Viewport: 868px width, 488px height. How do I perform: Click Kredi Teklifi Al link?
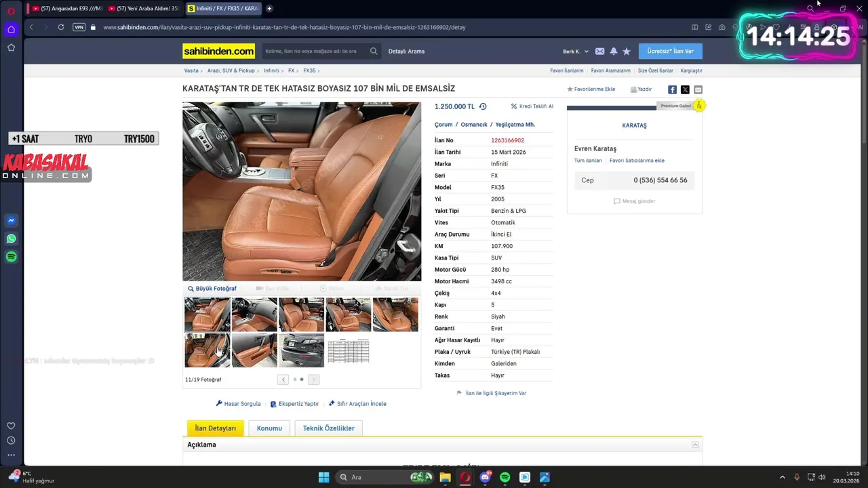(x=532, y=106)
